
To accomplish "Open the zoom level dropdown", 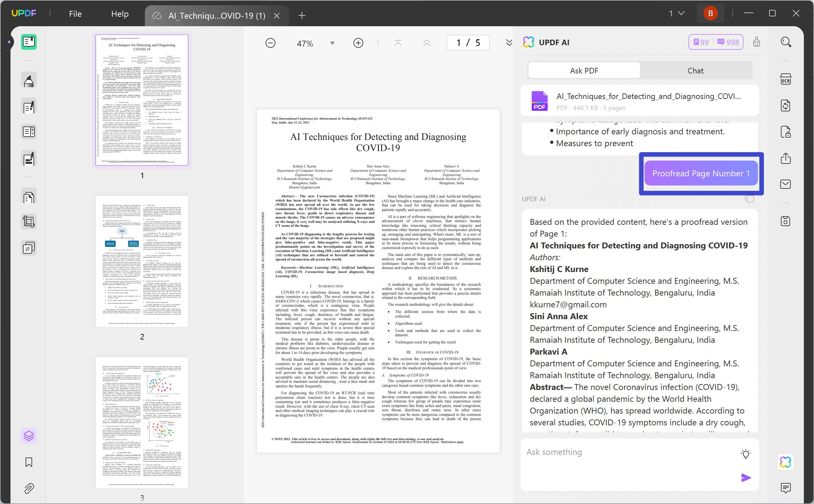I will pyautogui.click(x=331, y=43).
